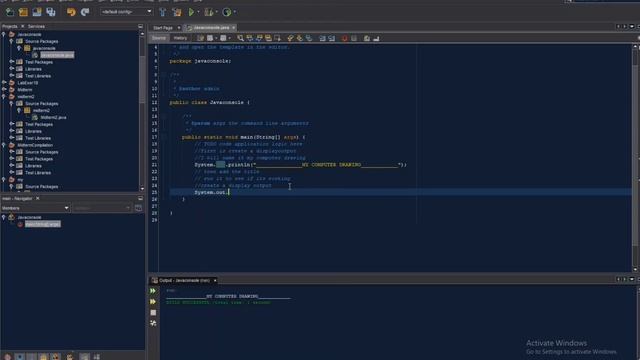The image size is (640, 360).
Task: Select main method in the Navigator
Action: (x=42, y=224)
